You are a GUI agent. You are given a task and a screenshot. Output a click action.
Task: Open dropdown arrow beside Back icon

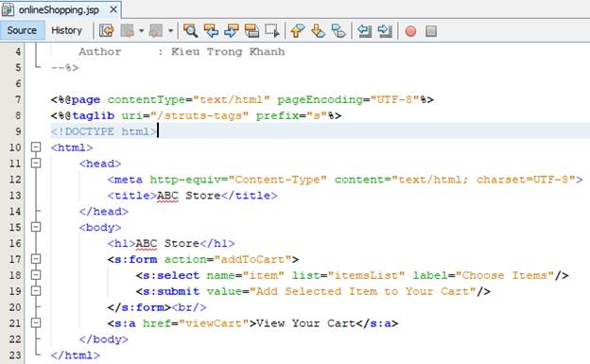pyautogui.click(x=142, y=30)
